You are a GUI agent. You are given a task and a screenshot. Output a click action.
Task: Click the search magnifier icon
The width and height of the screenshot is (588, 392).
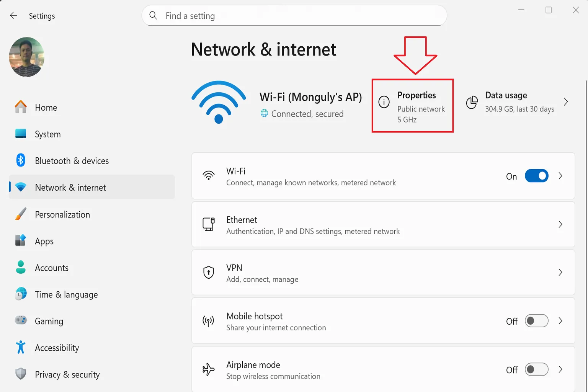coord(153,15)
